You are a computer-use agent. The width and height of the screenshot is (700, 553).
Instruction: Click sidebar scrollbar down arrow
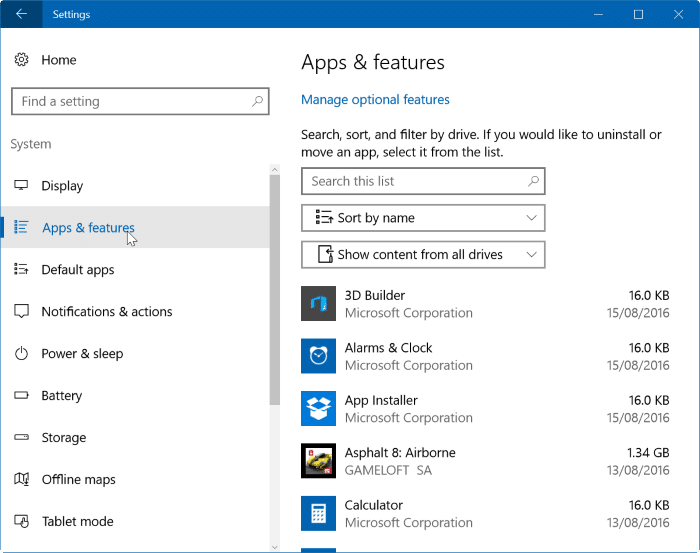pyautogui.click(x=275, y=547)
